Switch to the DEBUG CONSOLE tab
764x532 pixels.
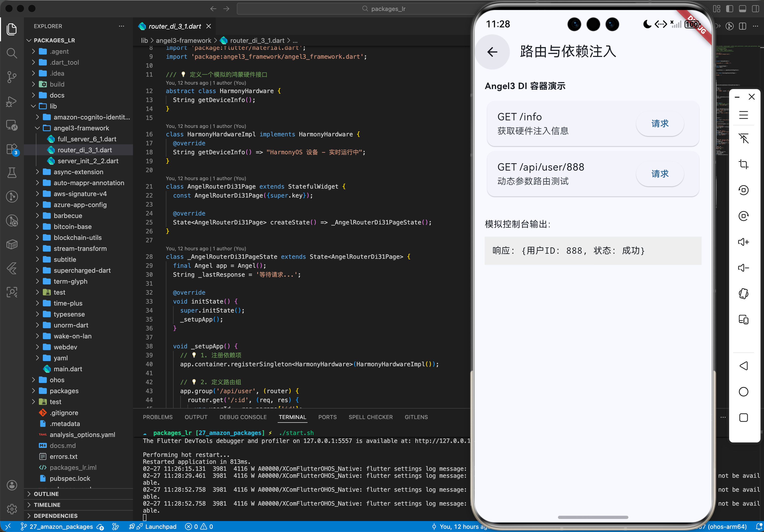tap(243, 417)
